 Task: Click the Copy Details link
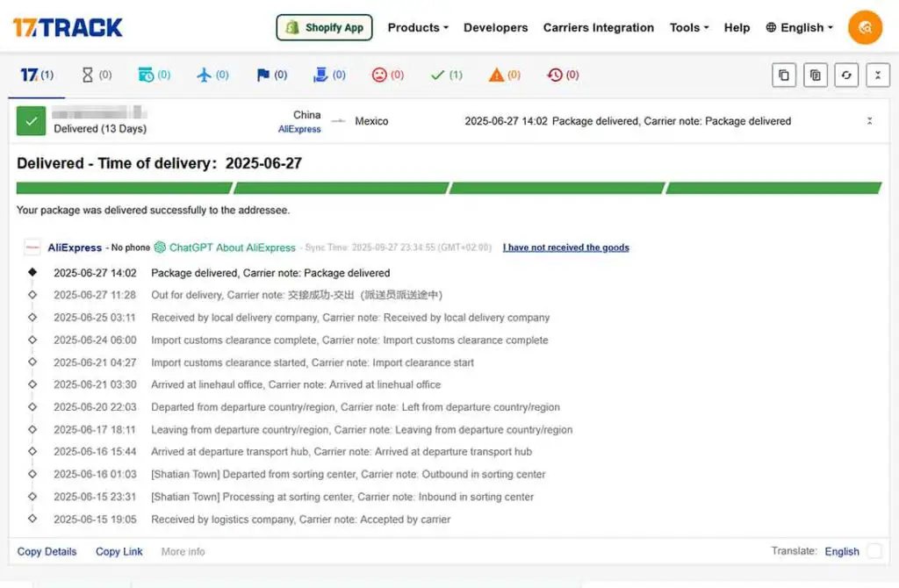[47, 551]
